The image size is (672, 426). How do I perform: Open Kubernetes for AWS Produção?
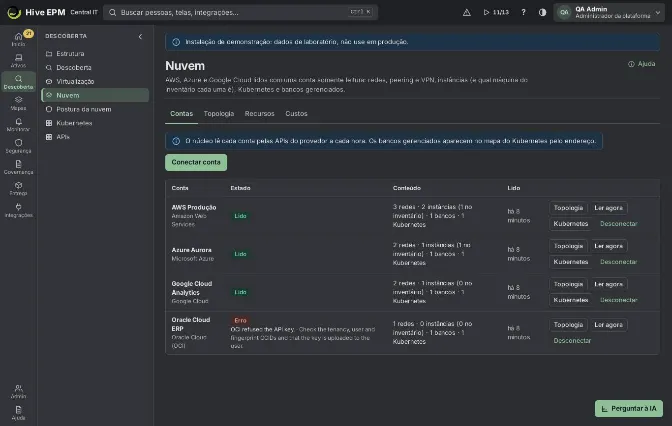point(570,224)
